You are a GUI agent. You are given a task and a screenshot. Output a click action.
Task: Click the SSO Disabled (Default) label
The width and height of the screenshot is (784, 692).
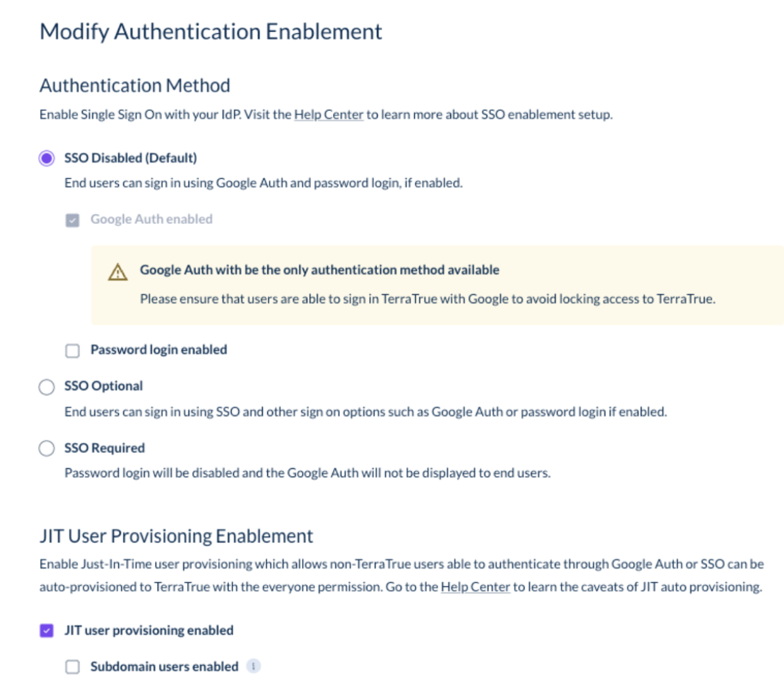pos(131,158)
